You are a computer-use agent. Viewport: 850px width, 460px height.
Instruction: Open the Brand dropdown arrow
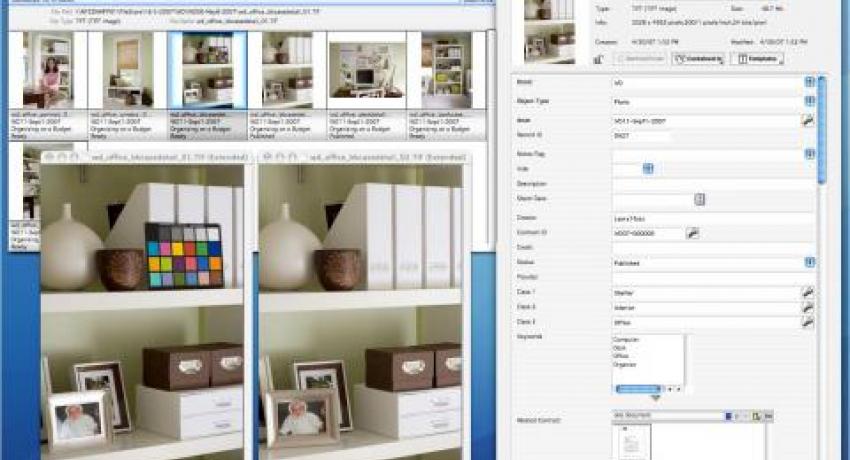(809, 82)
